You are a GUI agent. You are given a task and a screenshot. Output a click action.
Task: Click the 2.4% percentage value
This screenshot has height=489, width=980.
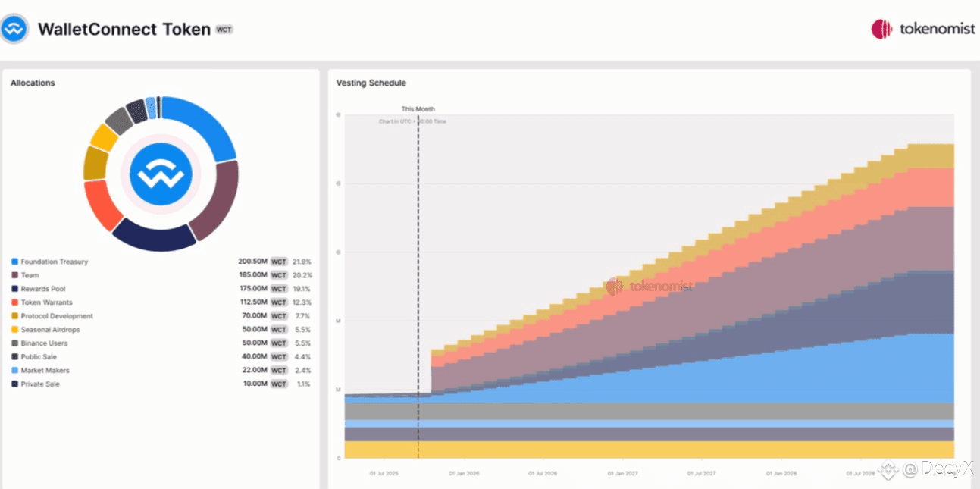[303, 371]
